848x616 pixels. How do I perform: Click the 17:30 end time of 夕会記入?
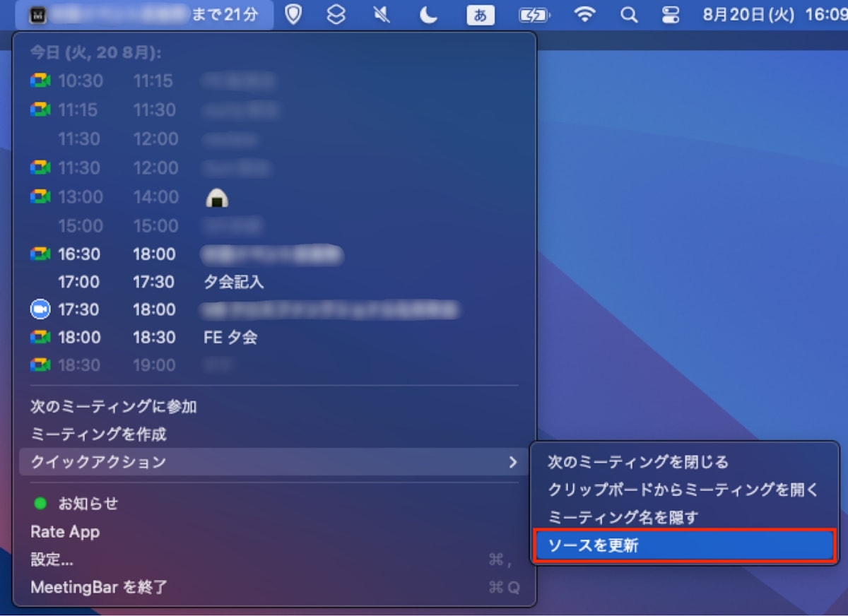pos(154,282)
